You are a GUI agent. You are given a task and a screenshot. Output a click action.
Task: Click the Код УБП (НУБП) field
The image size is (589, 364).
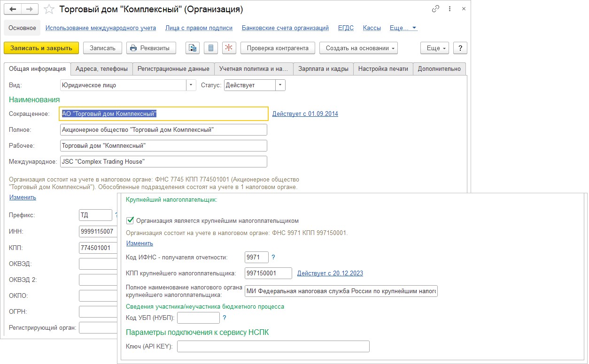tap(198, 318)
